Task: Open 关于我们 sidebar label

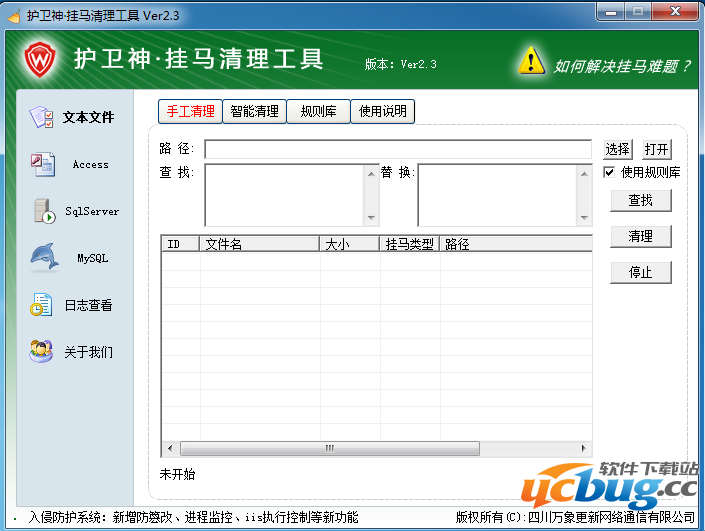Action: click(89, 352)
